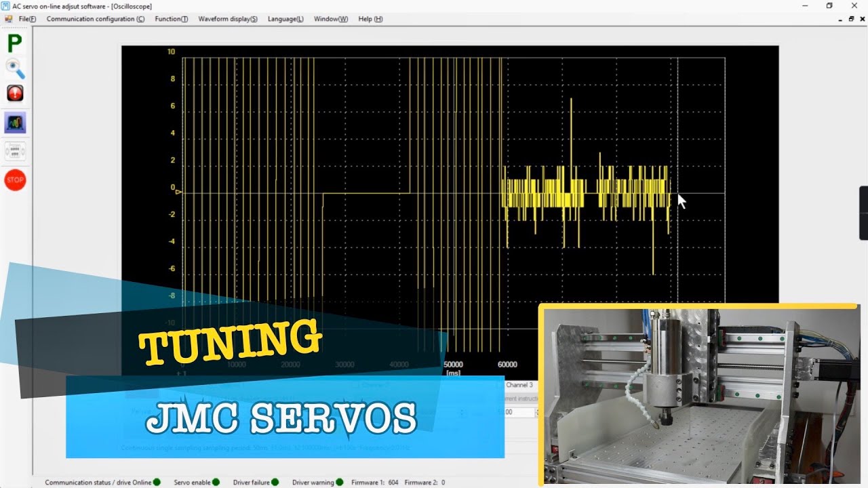The width and height of the screenshot is (868, 488).
Task: Click the red STOP button
Action: coord(15,180)
